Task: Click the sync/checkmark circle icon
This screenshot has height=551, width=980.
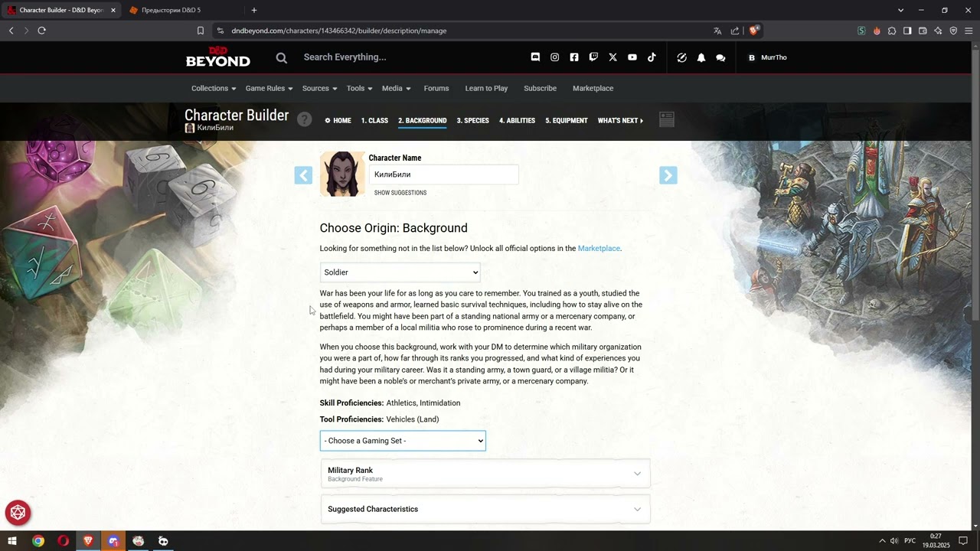Action: click(x=681, y=57)
